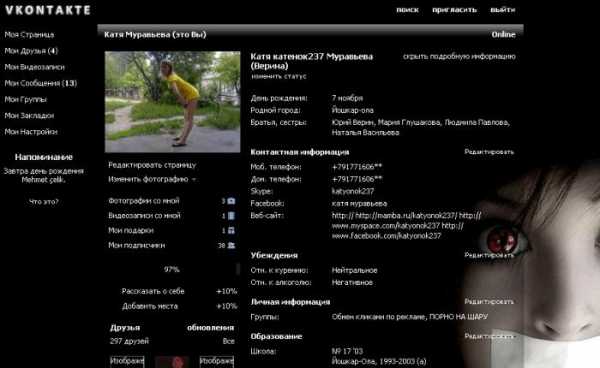Image resolution: width=600 pixels, height=368 pixels.
Task: Open the VKONTAKTE logo home link
Action: point(48,10)
